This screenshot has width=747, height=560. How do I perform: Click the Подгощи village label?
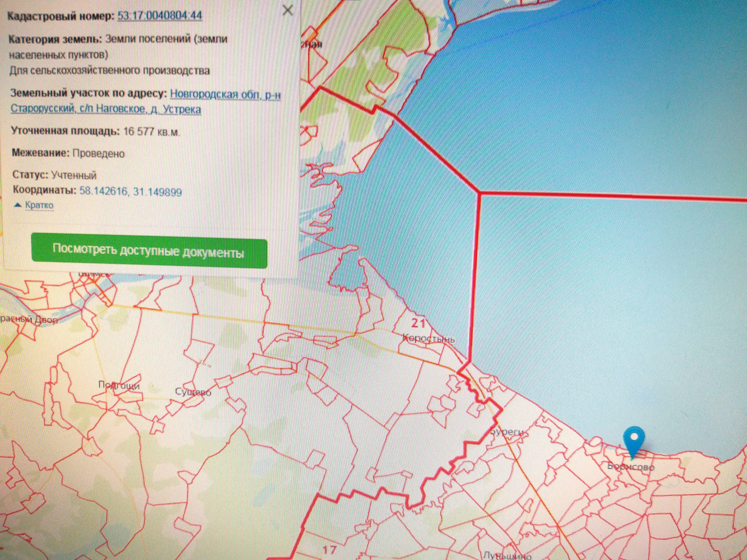tap(119, 385)
